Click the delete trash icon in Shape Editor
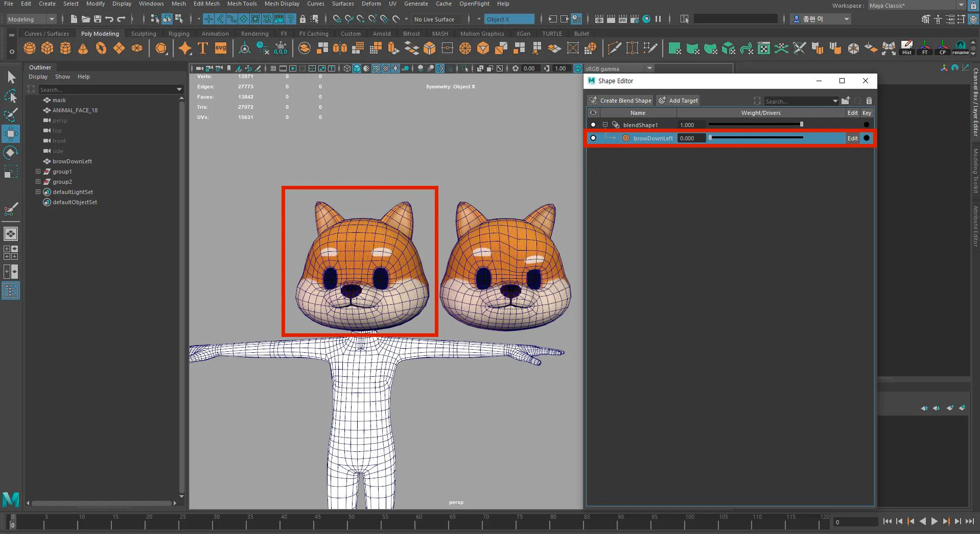Image resolution: width=980 pixels, height=534 pixels. [869, 101]
